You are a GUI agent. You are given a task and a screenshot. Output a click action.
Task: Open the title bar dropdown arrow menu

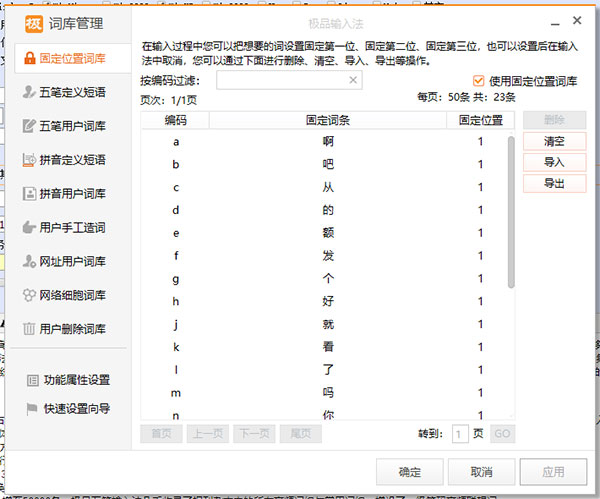(x=551, y=21)
